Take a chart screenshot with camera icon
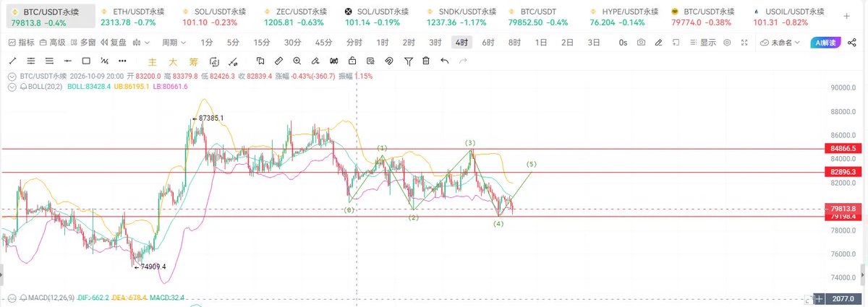 click(x=641, y=43)
